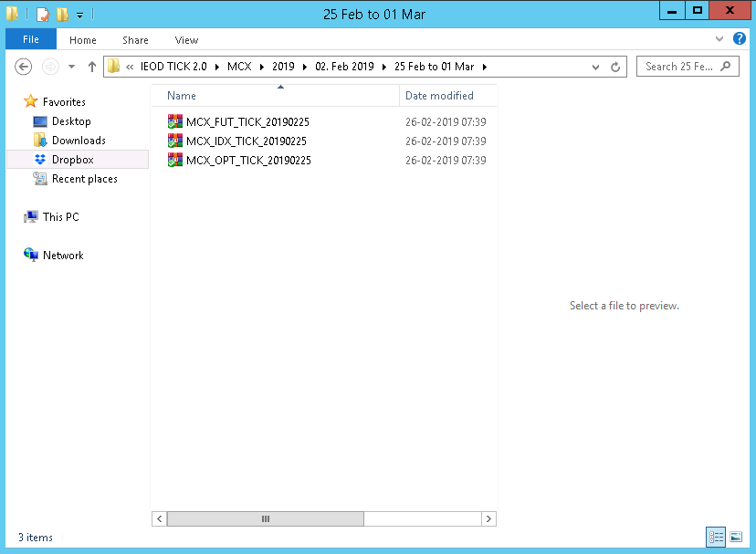Image resolution: width=756 pixels, height=554 pixels.
Task: Click the Network globe icon
Action: coord(31,255)
